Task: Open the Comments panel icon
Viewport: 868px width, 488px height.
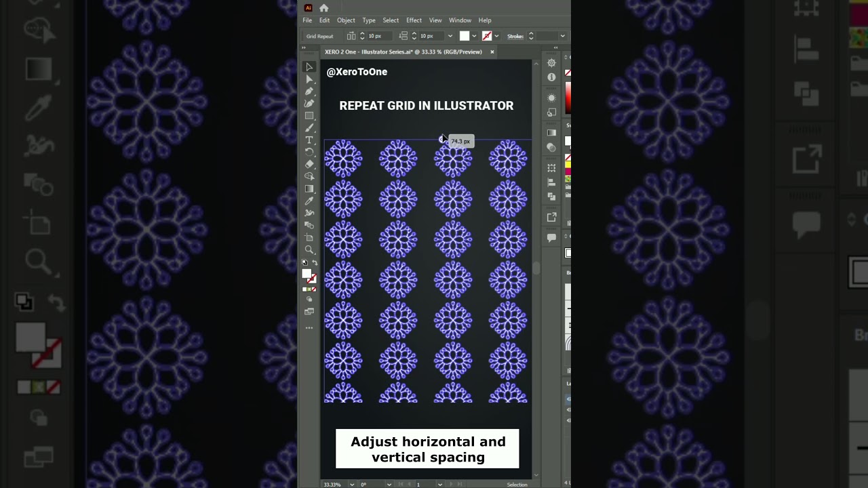Action: (x=551, y=238)
